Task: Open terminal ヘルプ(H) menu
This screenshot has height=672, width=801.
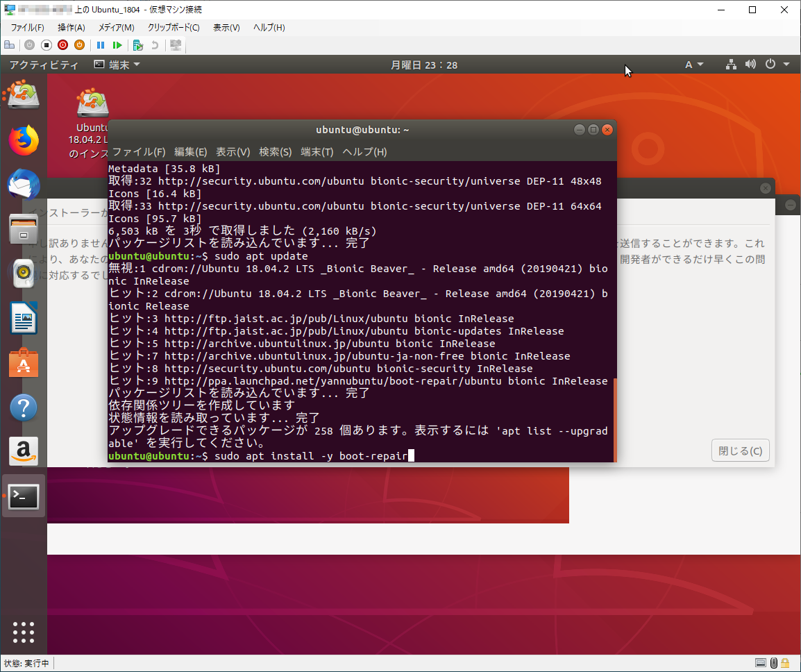Action: (364, 152)
